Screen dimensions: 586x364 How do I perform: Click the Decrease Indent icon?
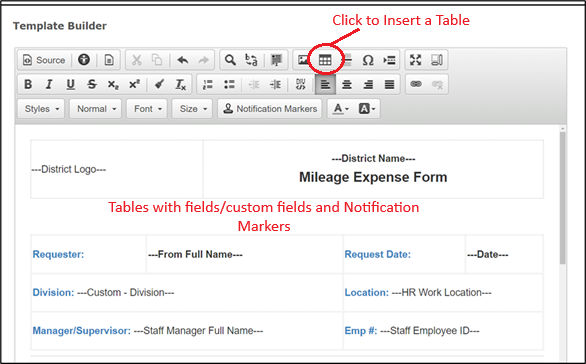pyautogui.click(x=254, y=84)
